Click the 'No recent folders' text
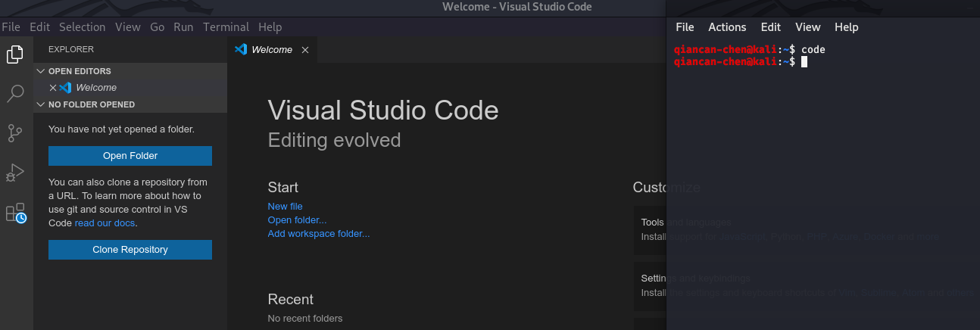This screenshot has width=980, height=330. 305,319
